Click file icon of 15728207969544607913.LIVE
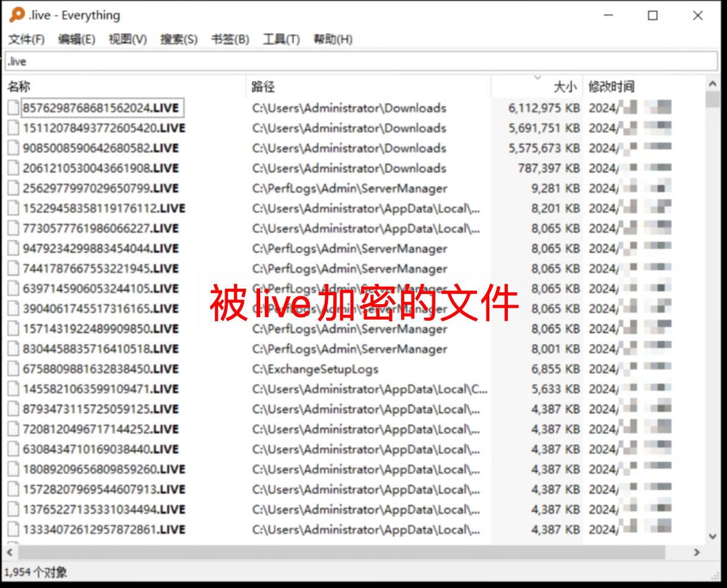This screenshot has height=588, width=727. [13, 489]
